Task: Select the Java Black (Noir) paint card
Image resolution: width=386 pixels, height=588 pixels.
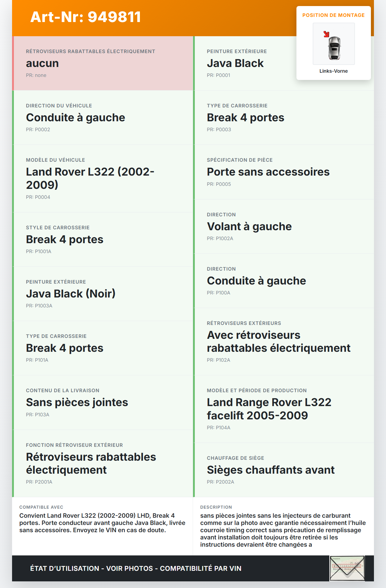Action: 103,294
